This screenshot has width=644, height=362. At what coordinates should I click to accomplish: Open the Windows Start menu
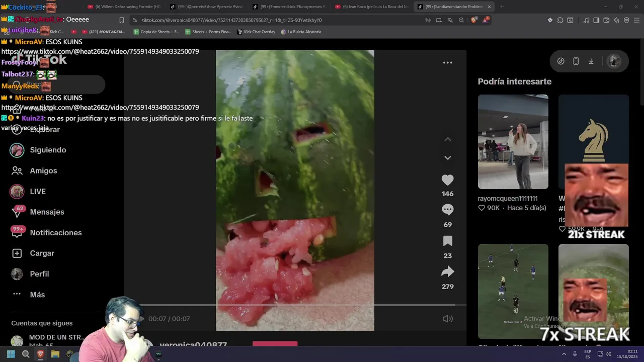(x=11, y=354)
